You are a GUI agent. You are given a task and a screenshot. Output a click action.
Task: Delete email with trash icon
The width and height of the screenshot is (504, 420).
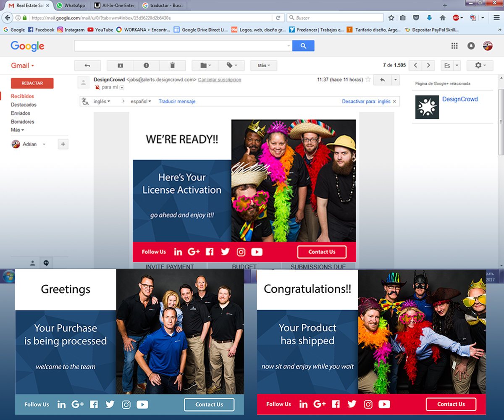172,66
